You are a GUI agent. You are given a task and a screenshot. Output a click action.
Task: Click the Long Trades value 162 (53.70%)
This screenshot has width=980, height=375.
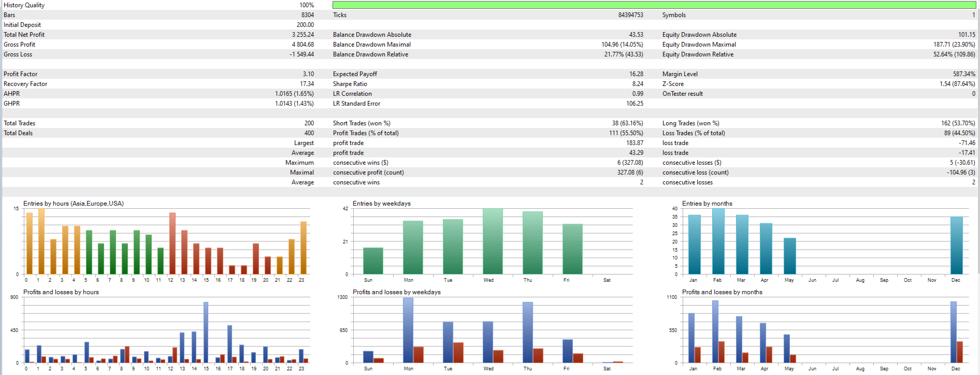(958, 123)
